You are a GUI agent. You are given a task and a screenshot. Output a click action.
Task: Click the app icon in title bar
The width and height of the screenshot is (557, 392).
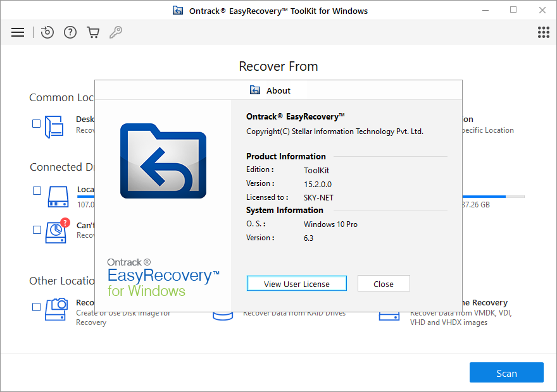click(178, 11)
